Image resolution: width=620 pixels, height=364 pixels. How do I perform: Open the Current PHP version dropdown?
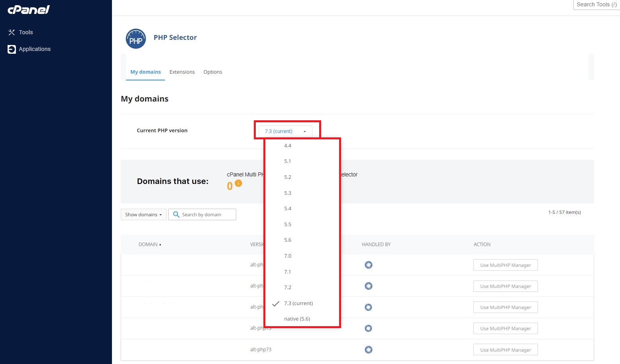coord(285,131)
